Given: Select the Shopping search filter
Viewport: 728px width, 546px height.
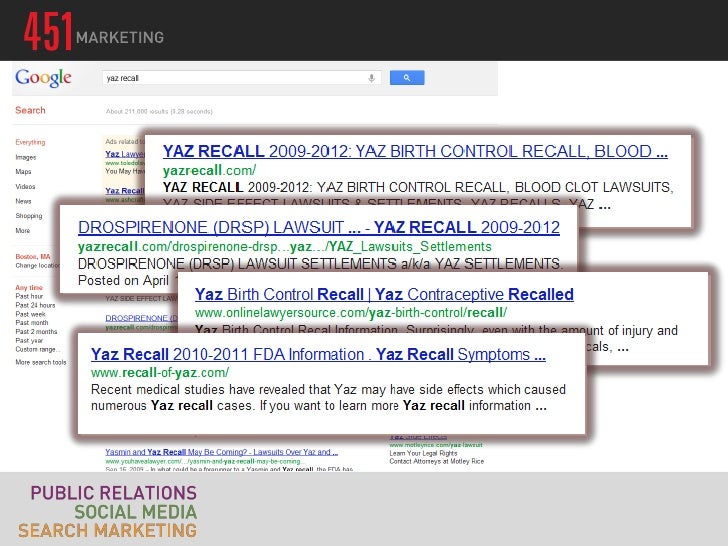Looking at the screenshot, I should 29,216.
